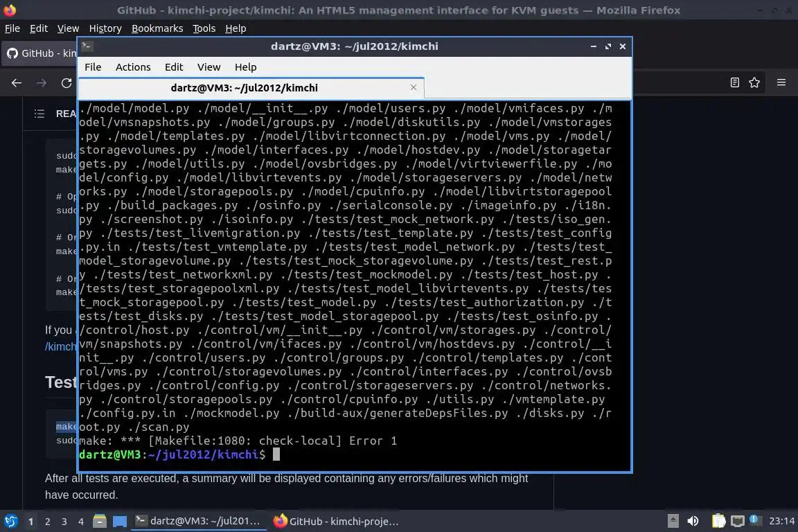Open the Firefox Tools menu
Screen dimensions: 798x532
click(x=204, y=28)
